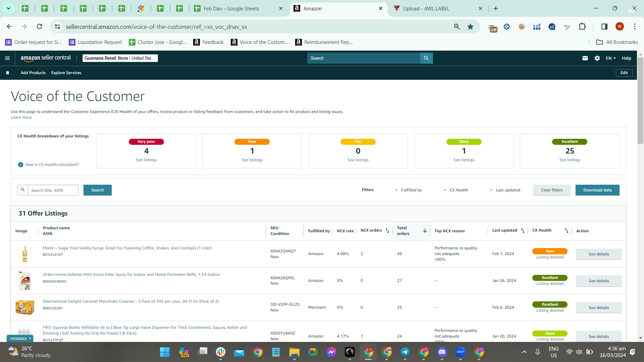
Task: Click the Clear filters button
Action: tap(552, 190)
